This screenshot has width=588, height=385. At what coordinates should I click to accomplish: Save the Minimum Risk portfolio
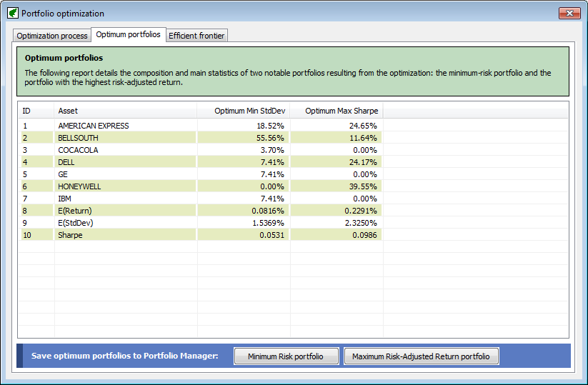click(x=286, y=356)
